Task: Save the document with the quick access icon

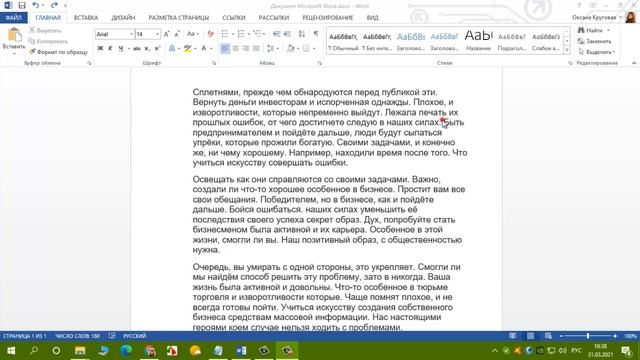Action: [x=22, y=5]
